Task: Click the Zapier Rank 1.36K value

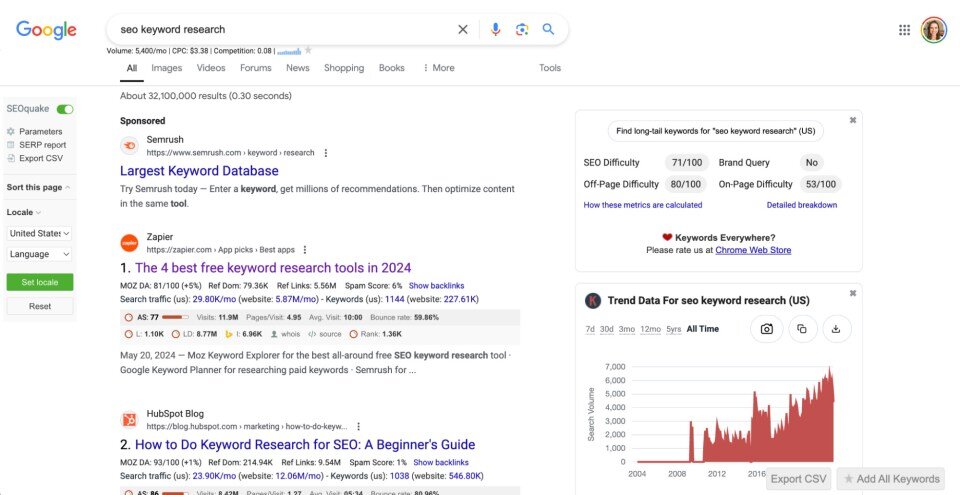Action: [375, 334]
